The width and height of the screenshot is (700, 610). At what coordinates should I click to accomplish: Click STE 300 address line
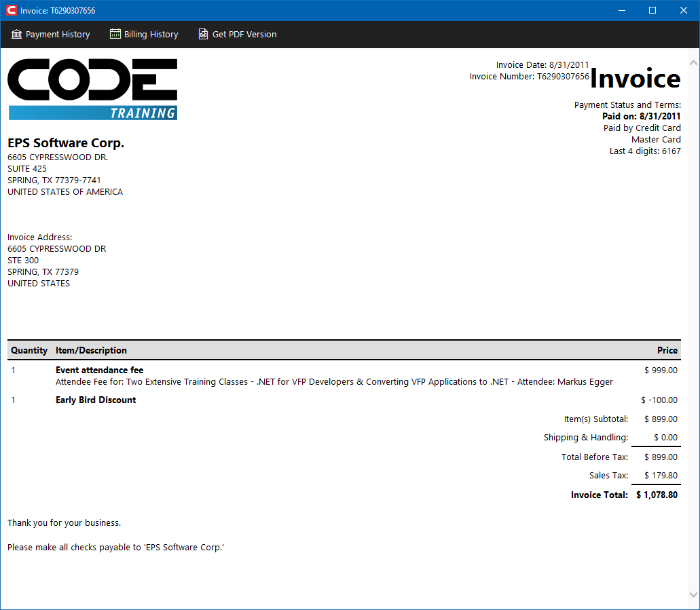[23, 261]
